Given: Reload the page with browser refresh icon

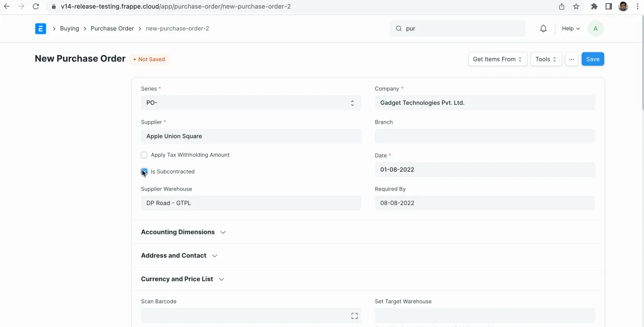Looking at the screenshot, I should coord(36,6).
